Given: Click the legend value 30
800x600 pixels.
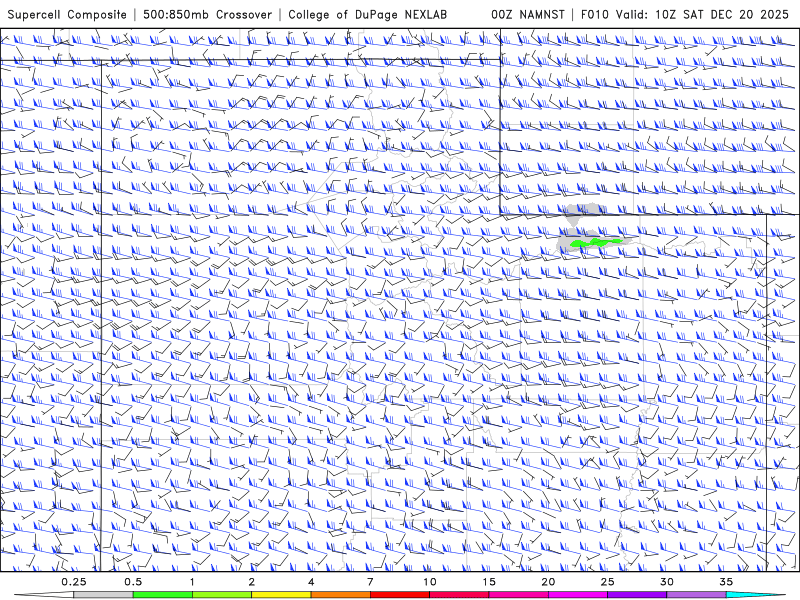Looking at the screenshot, I should 667,582.
